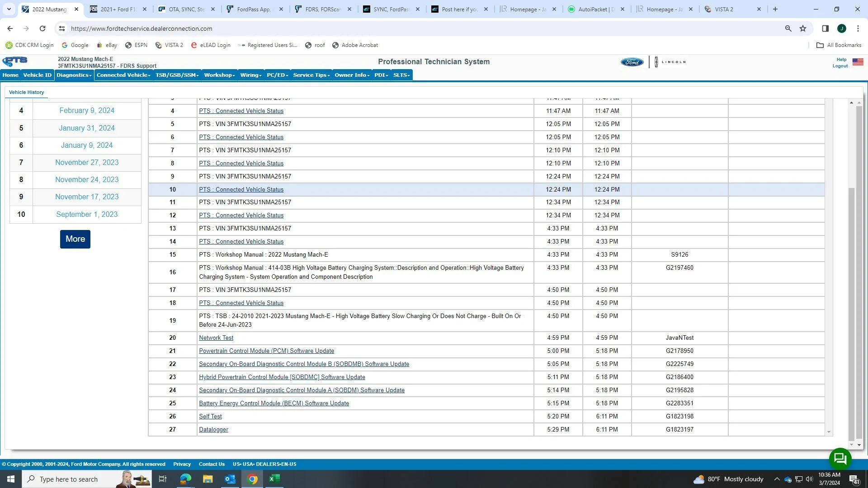Screen dimensions: 868x488
Task: Go back with browser back arrow
Action: tap(10, 28)
